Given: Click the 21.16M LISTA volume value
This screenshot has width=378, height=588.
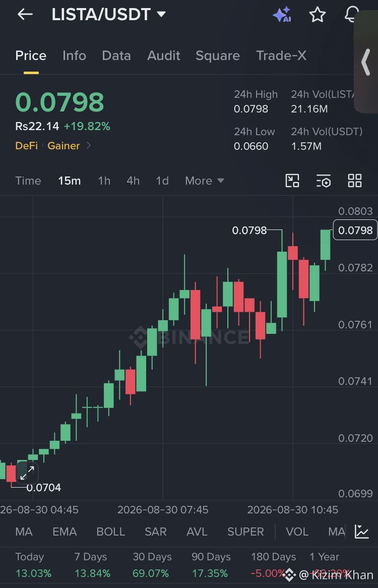Looking at the screenshot, I should pos(309,109).
